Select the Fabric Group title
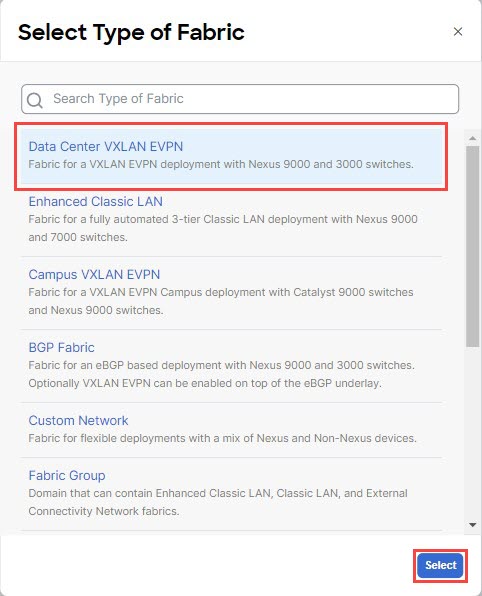Screen dimensions: 482x596 point(67,476)
